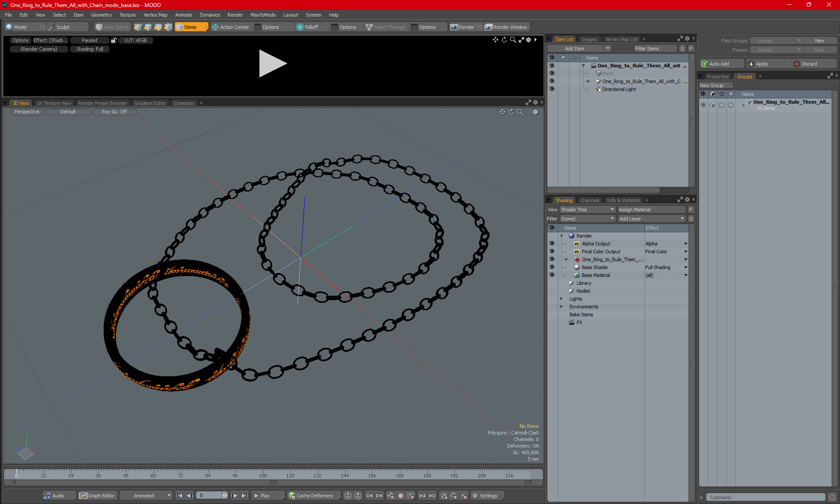This screenshot has width=840, height=504.
Task: Switch to Images tab
Action: click(589, 39)
